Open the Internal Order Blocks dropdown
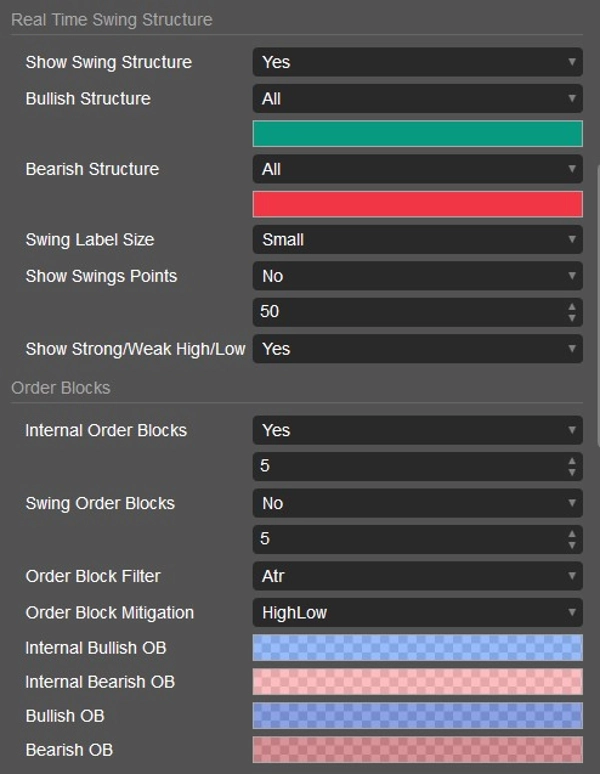Viewport: 600px width, 774px height. [417, 430]
